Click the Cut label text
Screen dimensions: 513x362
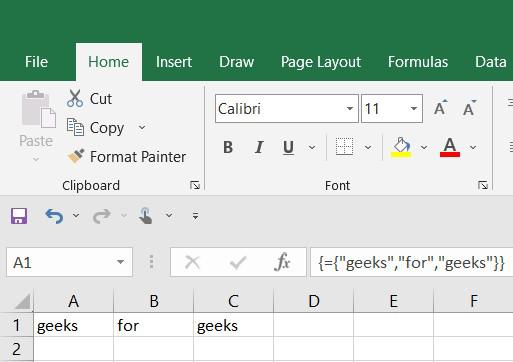101,99
